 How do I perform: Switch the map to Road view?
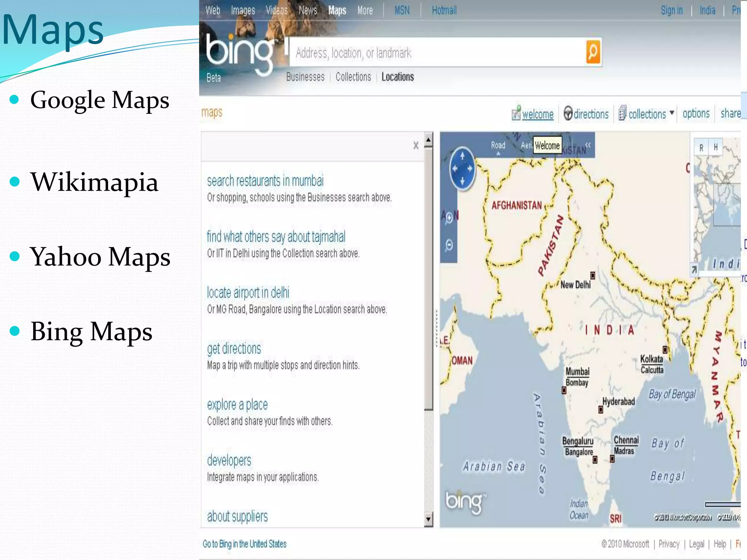(498, 145)
